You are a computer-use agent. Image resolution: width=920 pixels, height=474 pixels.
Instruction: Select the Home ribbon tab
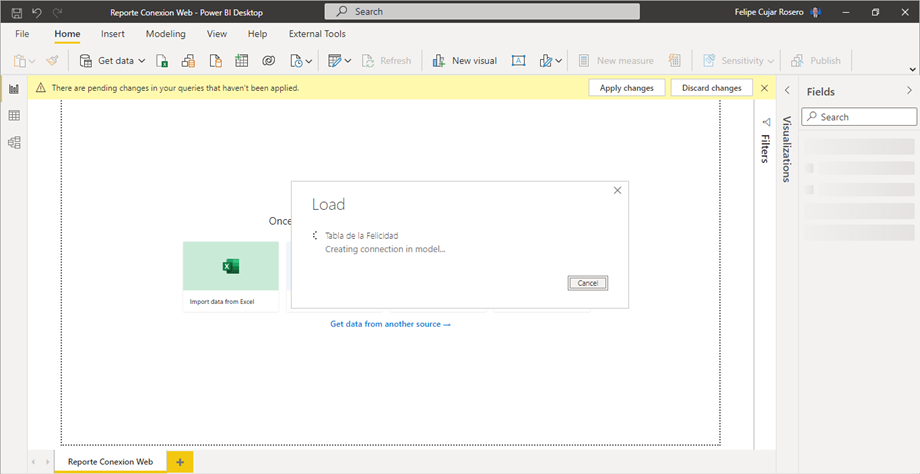pyautogui.click(x=67, y=34)
